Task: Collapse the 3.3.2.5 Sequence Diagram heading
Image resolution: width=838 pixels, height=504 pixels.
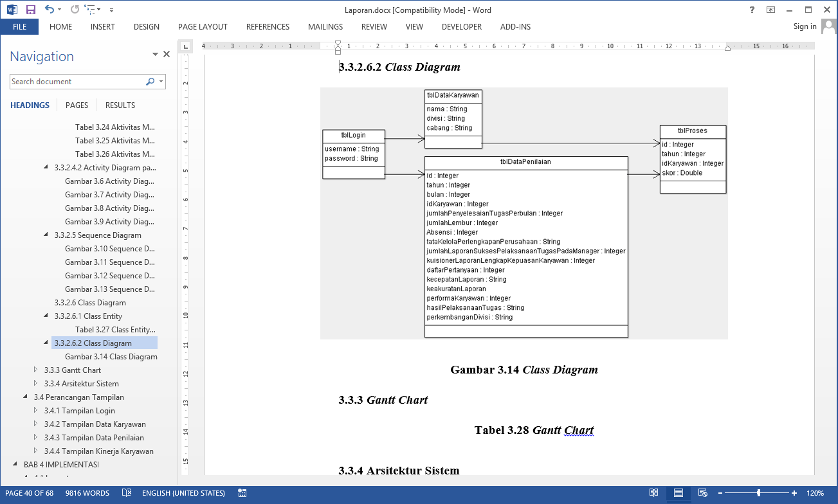Action: 46,235
